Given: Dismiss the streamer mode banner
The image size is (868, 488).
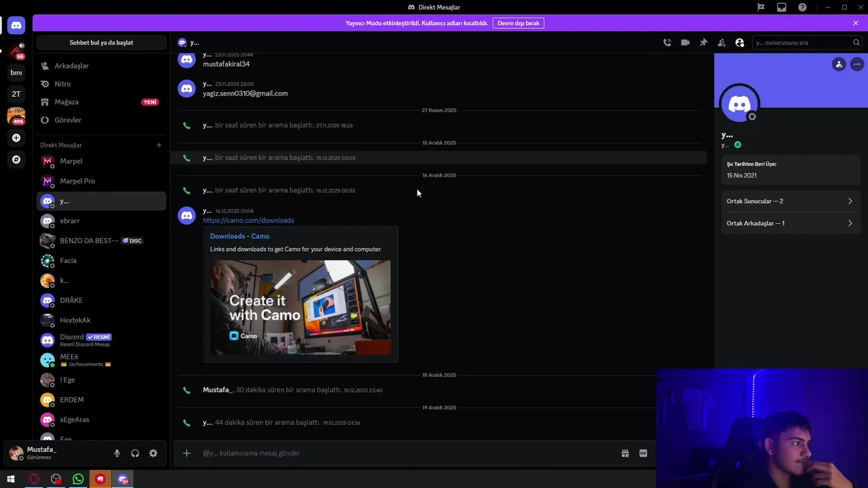Looking at the screenshot, I should (x=856, y=23).
